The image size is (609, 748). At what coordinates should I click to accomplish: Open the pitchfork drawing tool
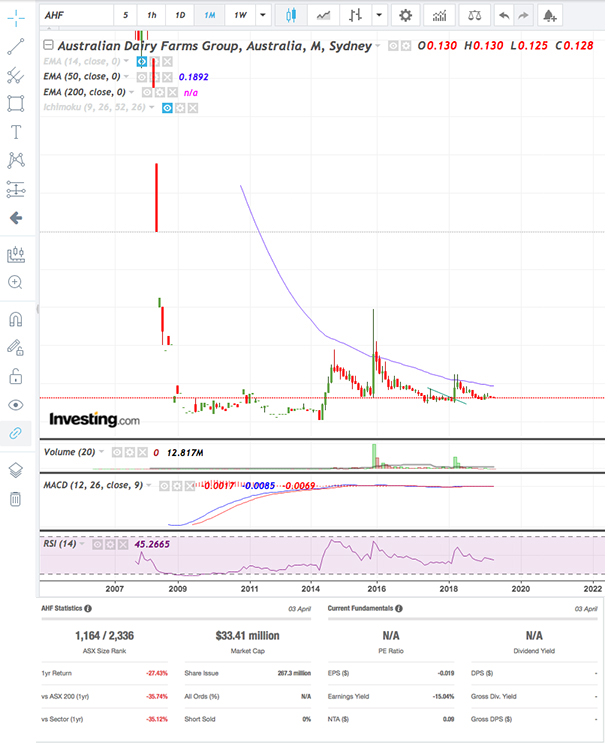click(16, 75)
